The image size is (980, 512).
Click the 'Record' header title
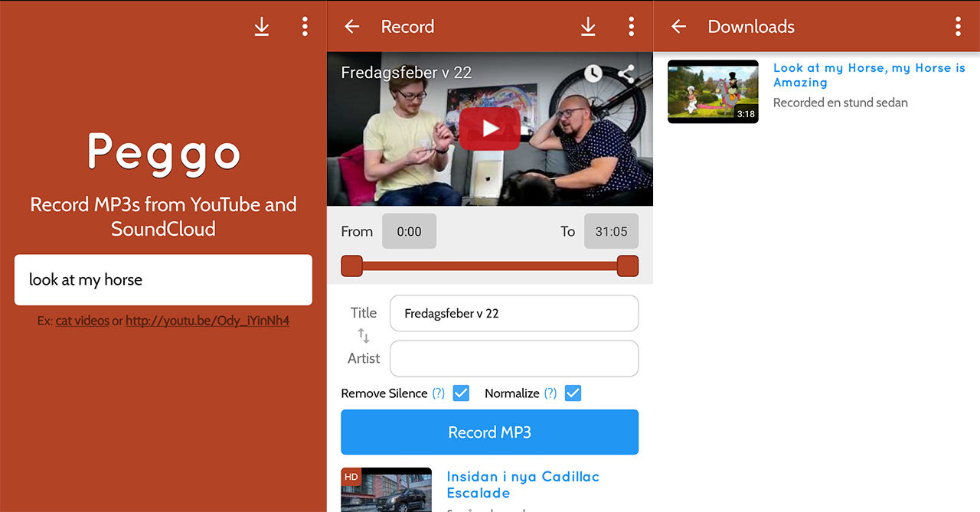pos(407,27)
